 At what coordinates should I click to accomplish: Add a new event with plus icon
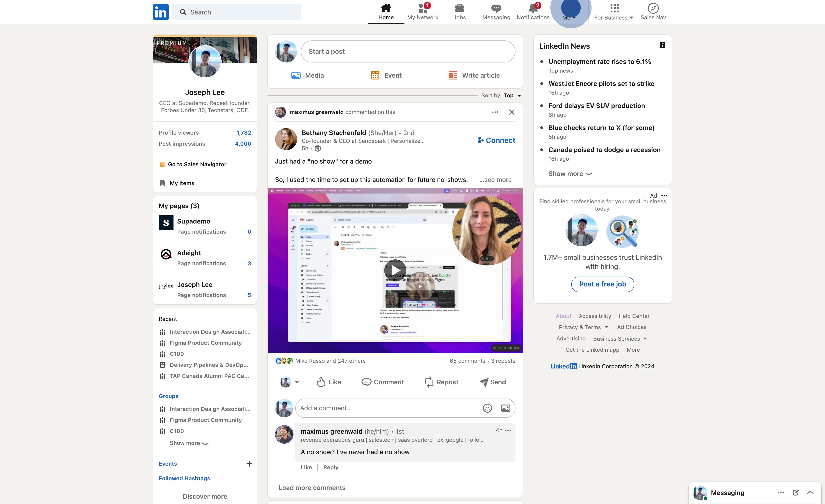(x=249, y=464)
